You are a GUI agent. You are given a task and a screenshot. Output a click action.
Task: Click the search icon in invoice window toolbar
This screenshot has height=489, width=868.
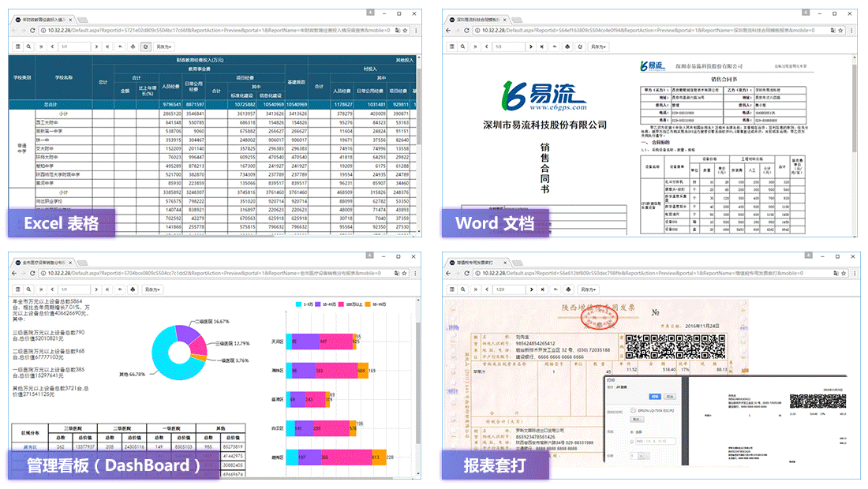pyautogui.click(x=462, y=289)
